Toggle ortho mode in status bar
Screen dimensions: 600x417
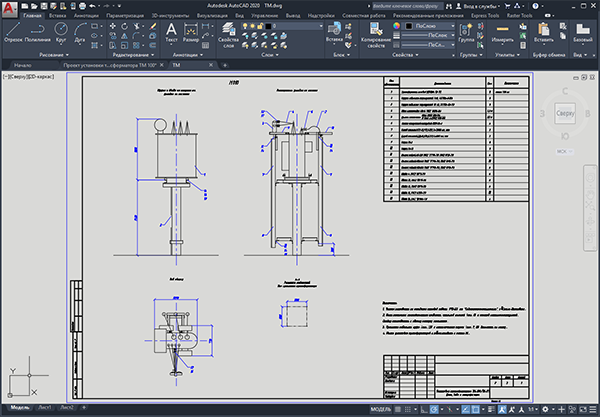[423, 409]
